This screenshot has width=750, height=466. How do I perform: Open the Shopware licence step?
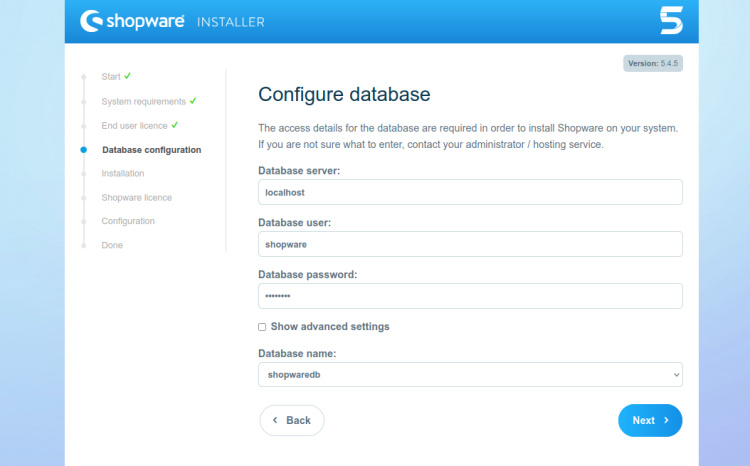[x=136, y=197]
